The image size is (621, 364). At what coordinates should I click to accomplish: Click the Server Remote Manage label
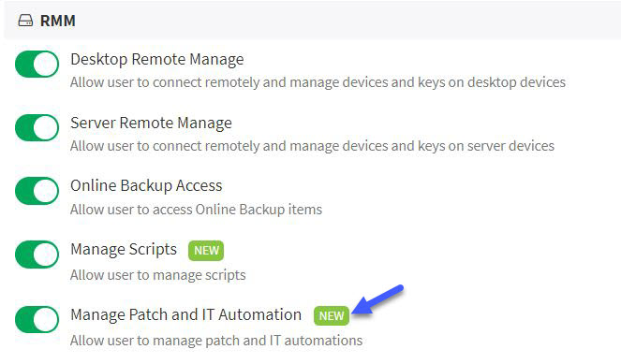tap(151, 123)
